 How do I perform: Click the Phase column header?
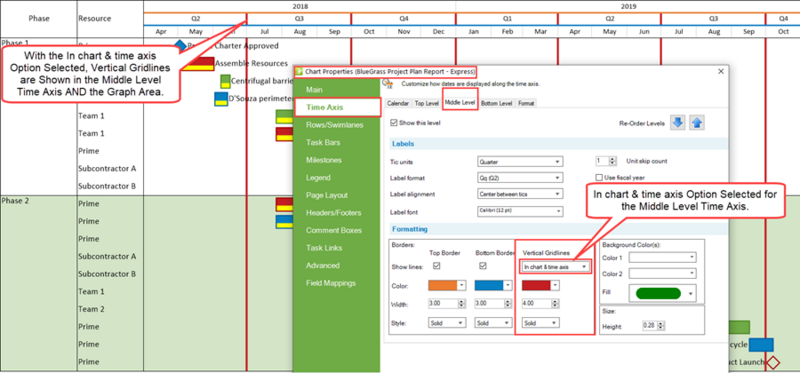coord(39,18)
